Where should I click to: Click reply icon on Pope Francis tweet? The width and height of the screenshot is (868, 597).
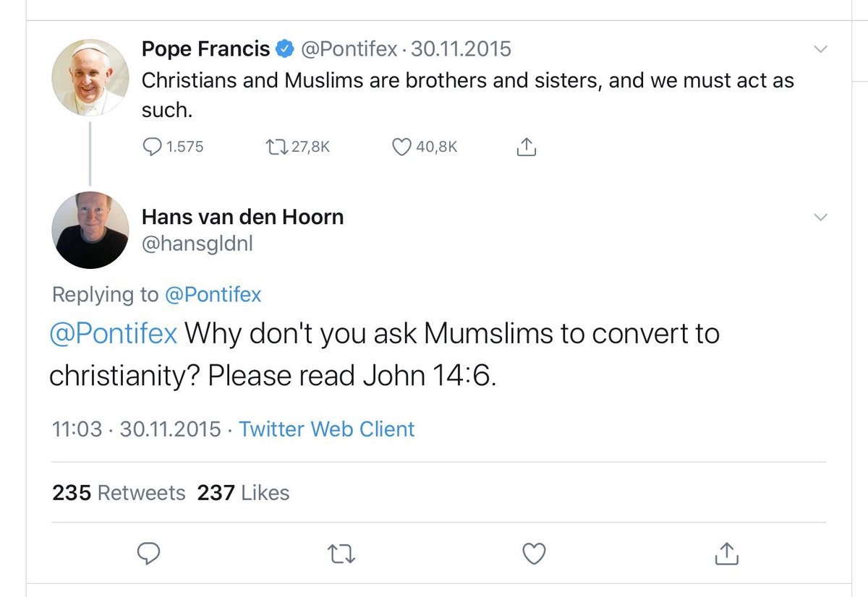[x=152, y=147]
